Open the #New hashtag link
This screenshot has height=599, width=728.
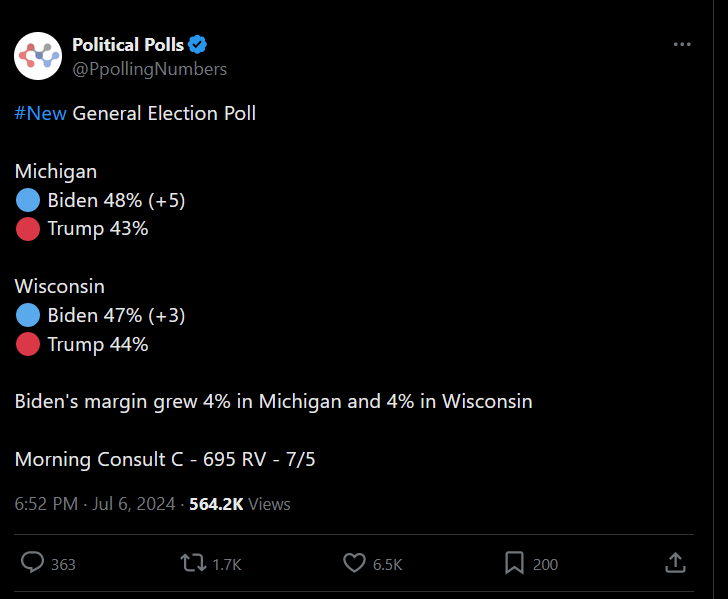click(x=40, y=113)
